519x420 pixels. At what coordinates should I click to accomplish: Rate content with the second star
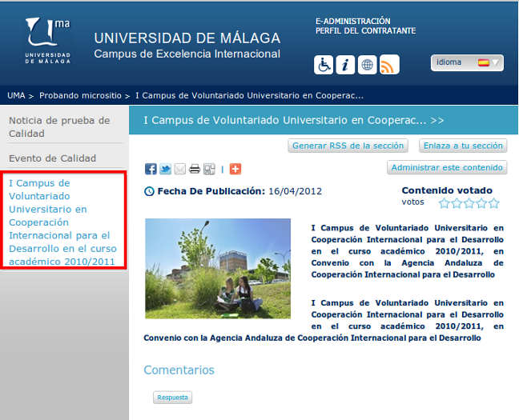pyautogui.click(x=457, y=203)
